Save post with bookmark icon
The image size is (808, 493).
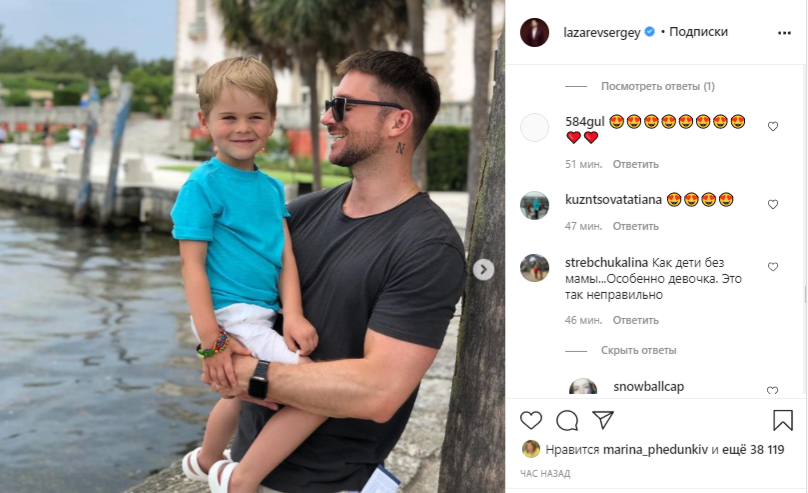click(783, 420)
